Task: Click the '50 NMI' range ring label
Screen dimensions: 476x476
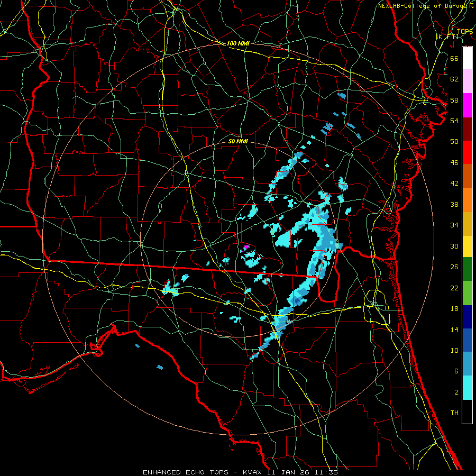Action: (x=238, y=141)
